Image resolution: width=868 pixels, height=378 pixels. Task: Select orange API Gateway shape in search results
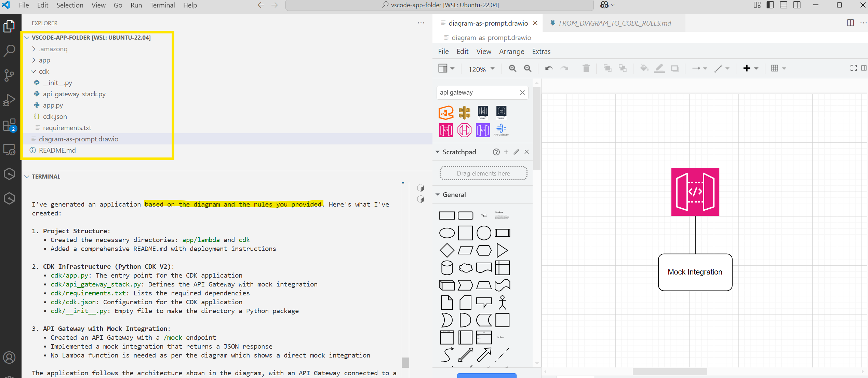click(446, 112)
